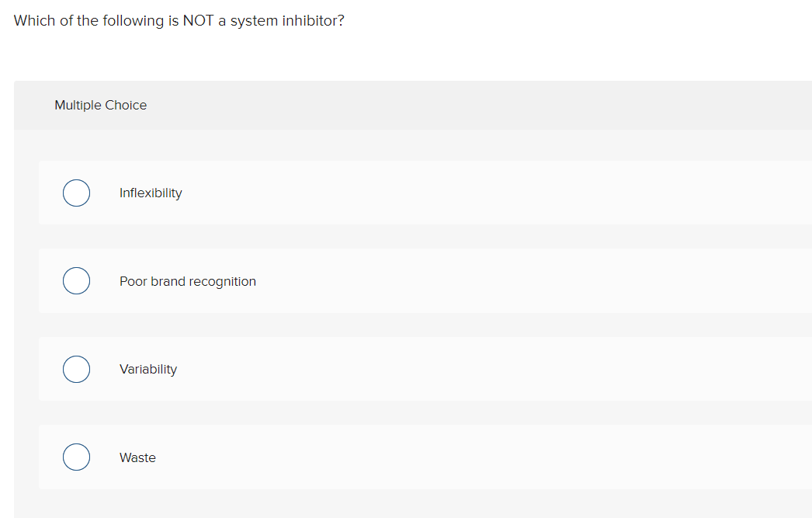812x518 pixels.
Task: Select the Inflexibility radio button
Action: click(x=76, y=193)
